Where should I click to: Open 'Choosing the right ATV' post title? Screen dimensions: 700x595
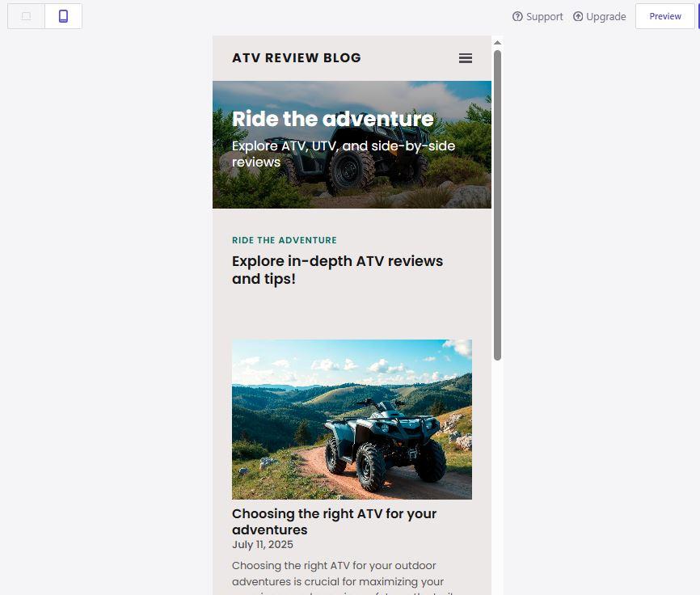pos(334,521)
